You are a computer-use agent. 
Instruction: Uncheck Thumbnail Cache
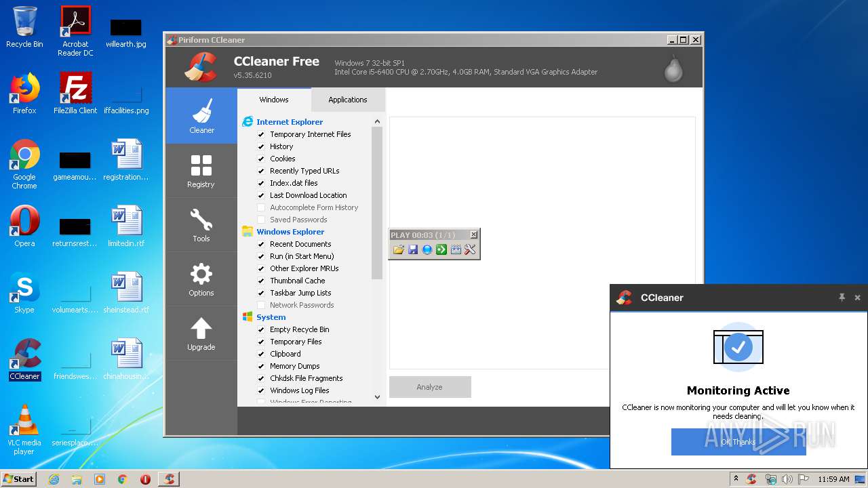pyautogui.click(x=261, y=281)
